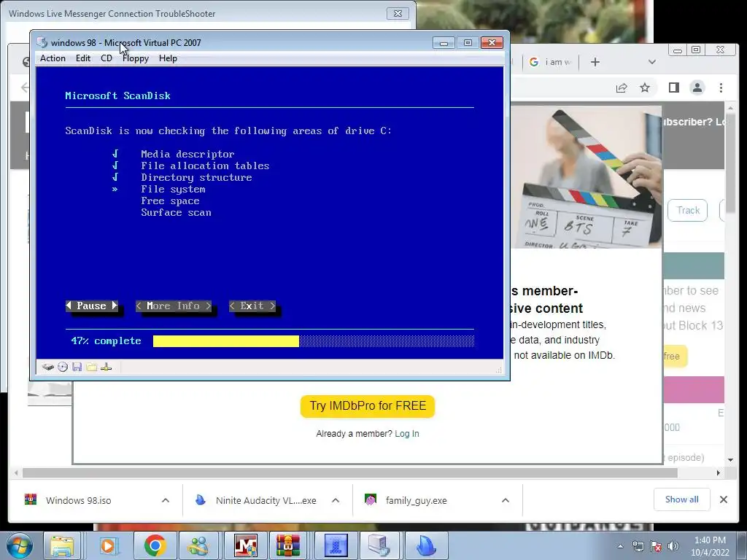Switch to the Google 'i am w' Chrome tab

pos(551,62)
